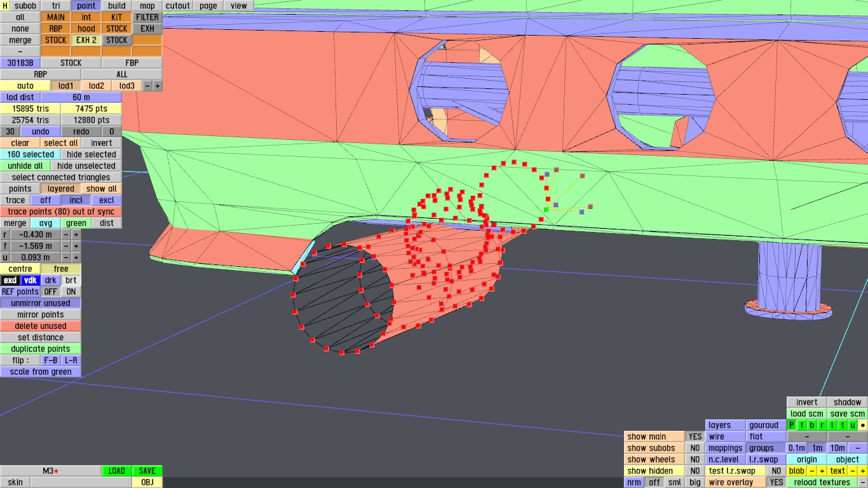Click the OBJ button
868x488 pixels.
click(147, 482)
